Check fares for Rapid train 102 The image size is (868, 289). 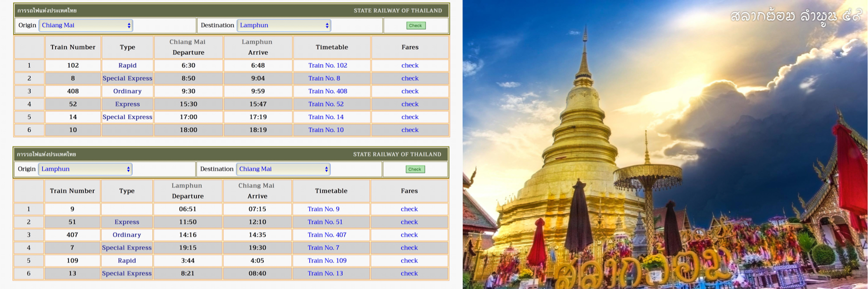click(x=410, y=66)
